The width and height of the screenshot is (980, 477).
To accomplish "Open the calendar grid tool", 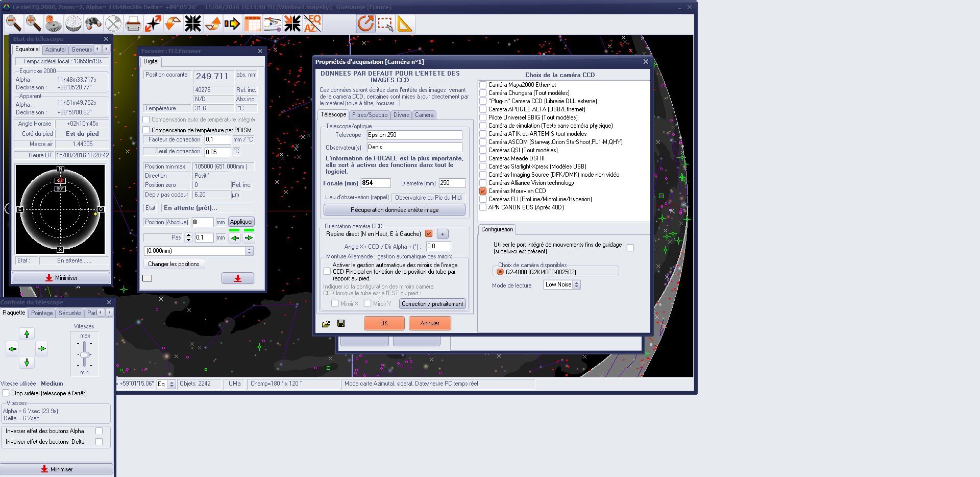I will coord(253,23).
